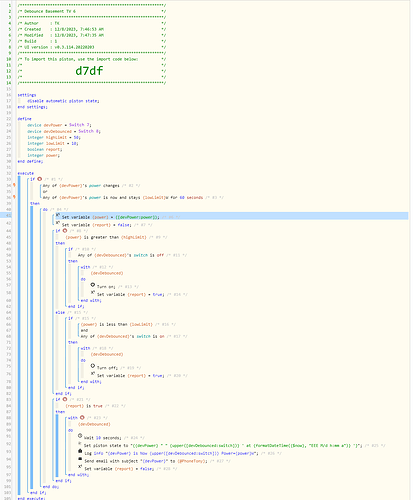Select the green import code d7df
The height and width of the screenshot is (500, 413).
[x=89, y=71]
